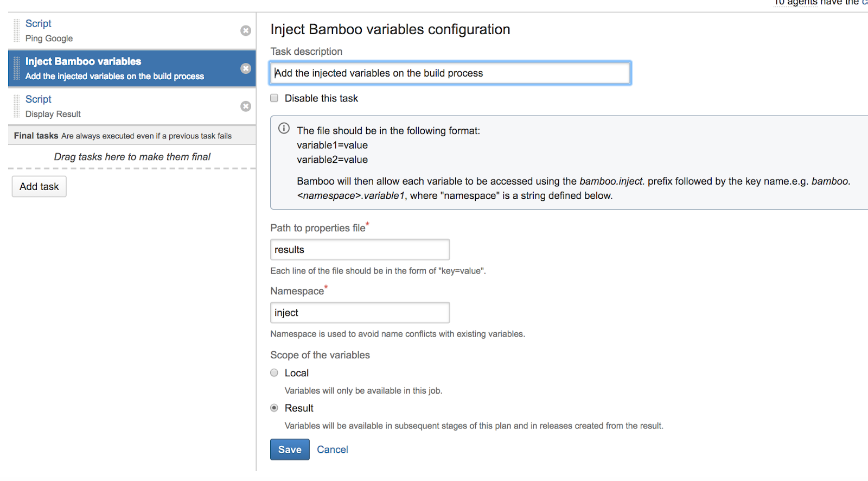Click the 'Scope of the variables' heading
Screen dimensions: 868x481
320,355
